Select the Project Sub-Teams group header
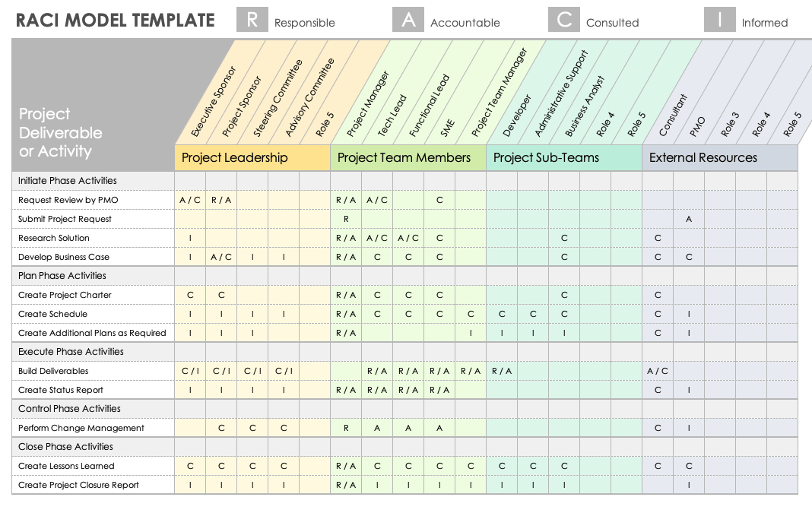Screen dimensions: 812x513 pos(546,158)
